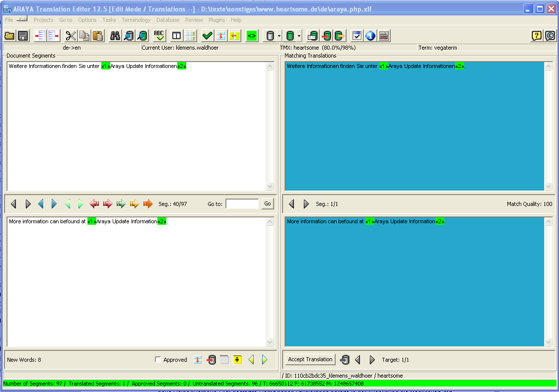The height and width of the screenshot is (392, 559).
Task: Open the yellow question mark help icon
Action: tap(536, 36)
